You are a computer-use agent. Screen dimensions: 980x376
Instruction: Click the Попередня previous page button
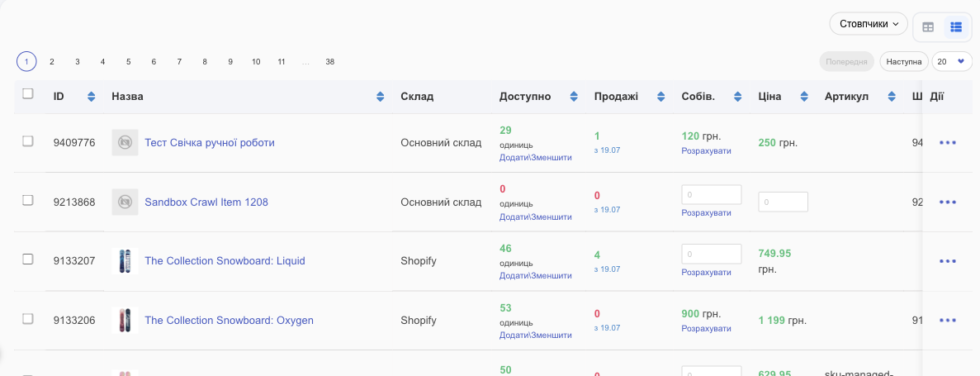pyautogui.click(x=847, y=62)
